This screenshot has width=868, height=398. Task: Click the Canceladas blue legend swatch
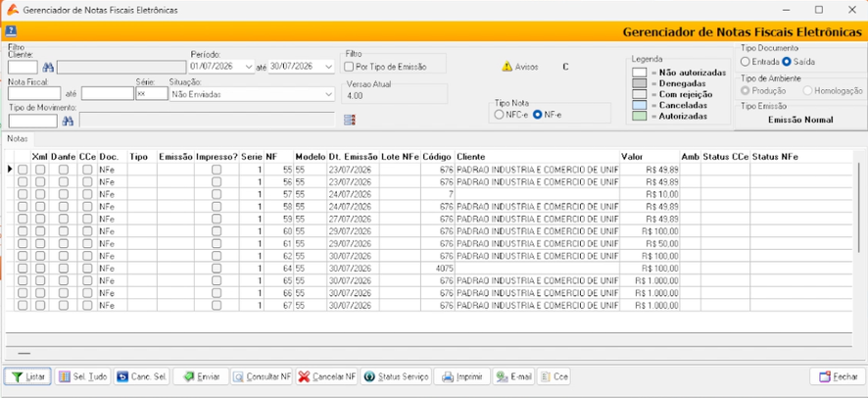[640, 105]
